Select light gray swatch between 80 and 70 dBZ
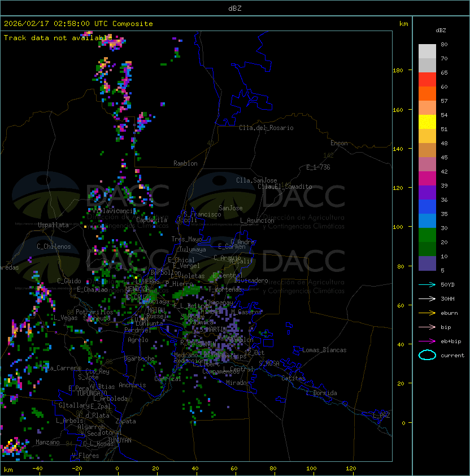Image resolution: width=470 pixels, height=476 pixels. point(427,51)
